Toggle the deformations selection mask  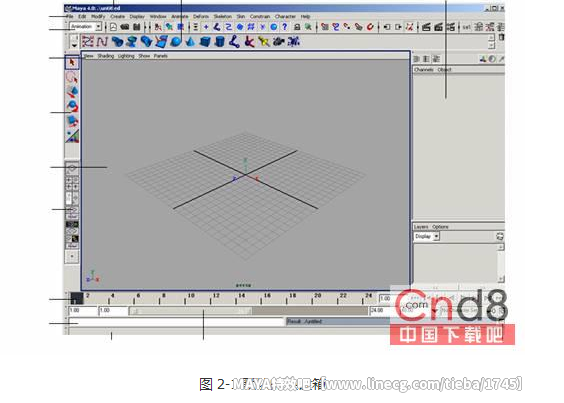(x=251, y=27)
